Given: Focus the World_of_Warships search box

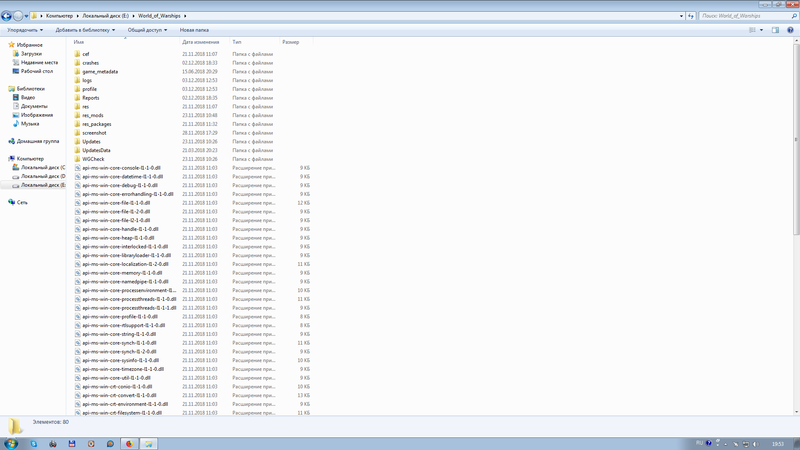Looking at the screenshot, I should [744, 16].
